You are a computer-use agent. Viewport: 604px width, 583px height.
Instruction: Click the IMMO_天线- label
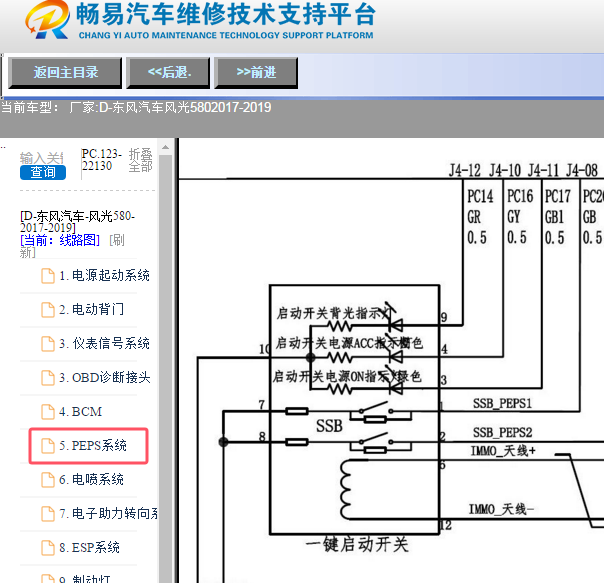(501, 509)
